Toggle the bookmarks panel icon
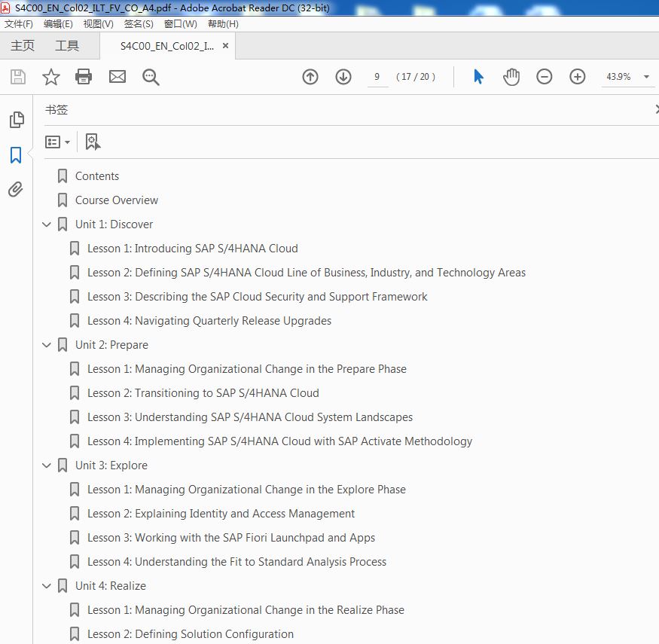This screenshot has height=644, width=659. coord(16,154)
